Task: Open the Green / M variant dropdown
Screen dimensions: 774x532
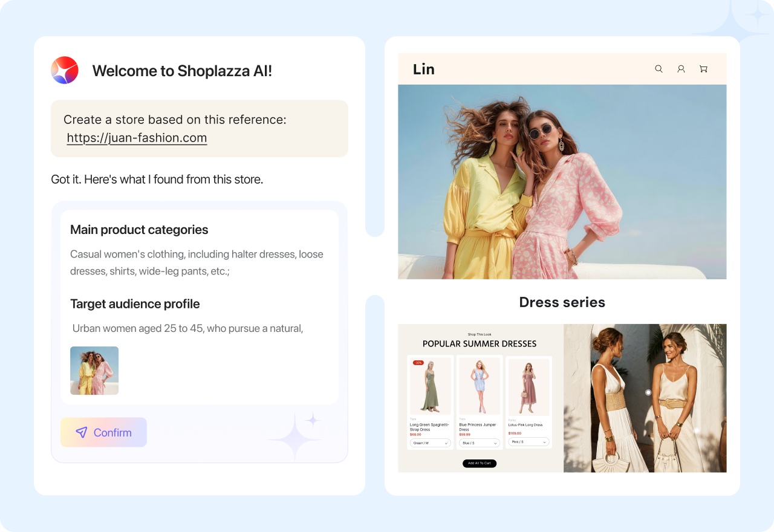Action: 430,443
